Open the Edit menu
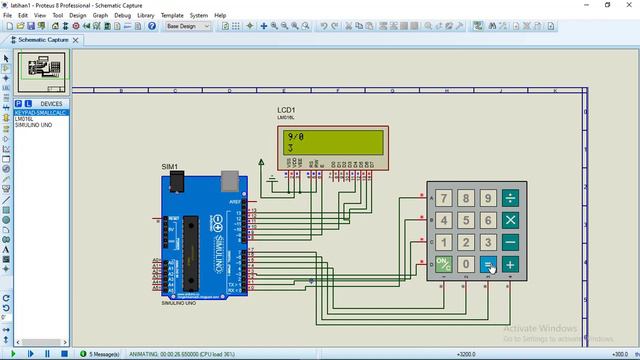Viewport: 640px width, 360px height. [x=23, y=15]
